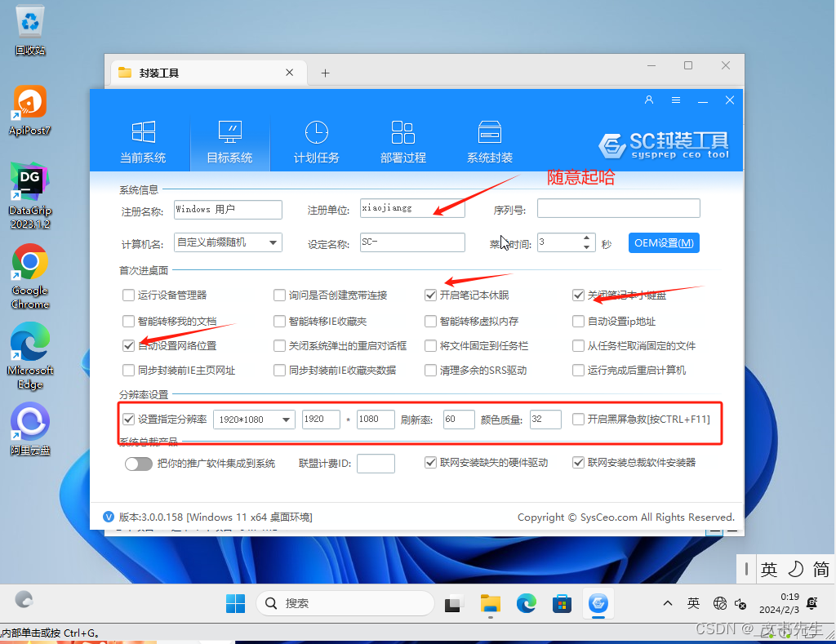836x644 pixels.
Task: Switch to the 目标系统 tab
Action: (229, 142)
